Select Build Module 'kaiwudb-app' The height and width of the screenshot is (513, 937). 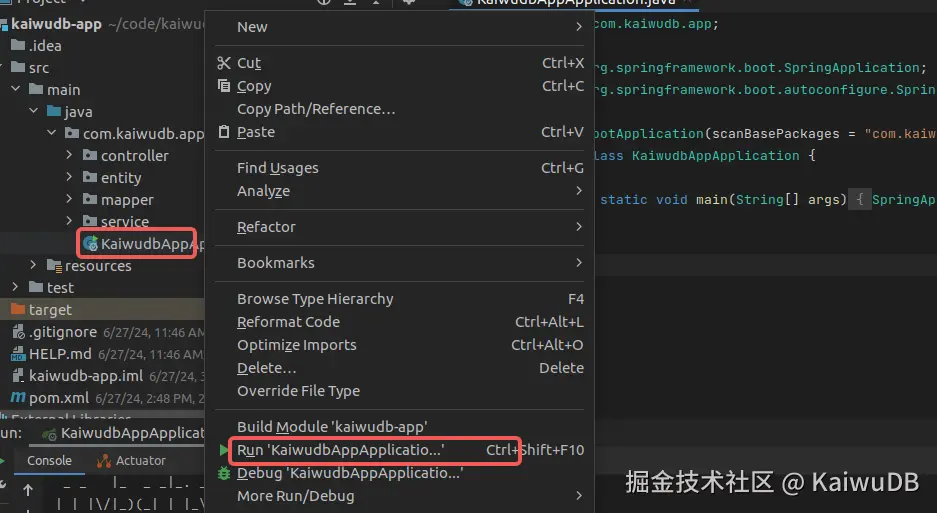399,427
